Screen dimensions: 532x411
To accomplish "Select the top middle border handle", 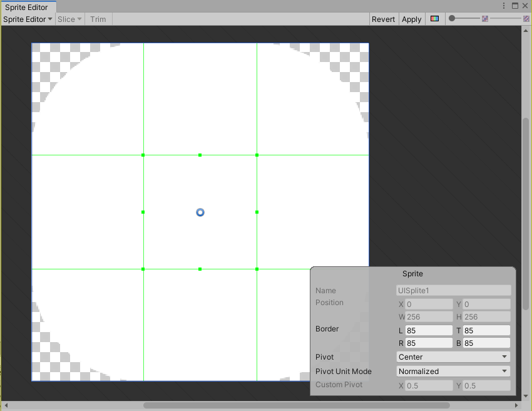I will (x=200, y=155).
